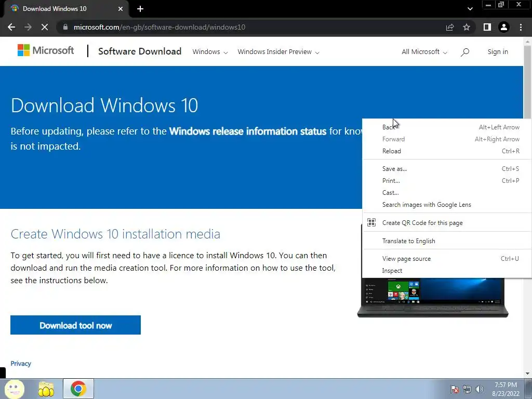
Task: Click the network tray icon
Action: pyautogui.click(x=467, y=389)
